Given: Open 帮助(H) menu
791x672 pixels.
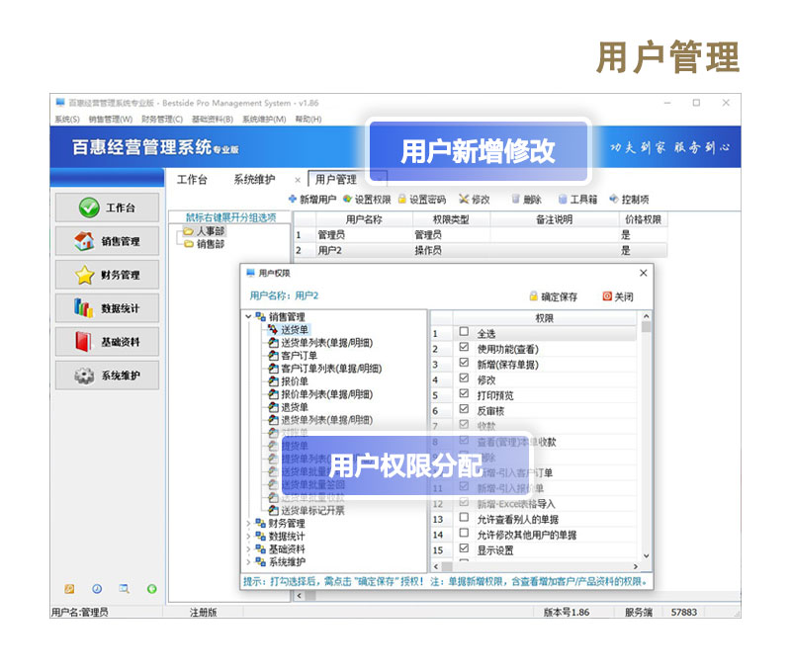Looking at the screenshot, I should (x=308, y=119).
